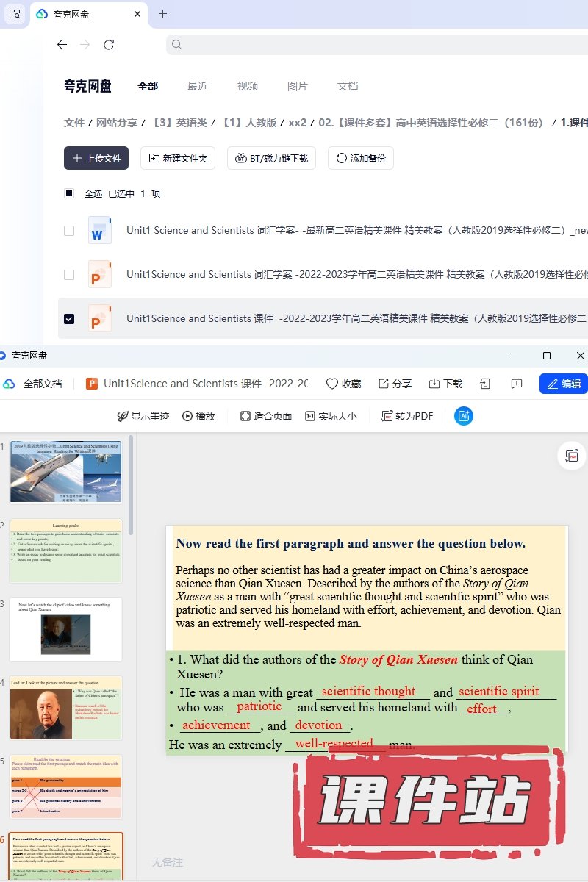588x882 pixels.
Task: Switch to the 视频 tab
Action: (x=248, y=86)
